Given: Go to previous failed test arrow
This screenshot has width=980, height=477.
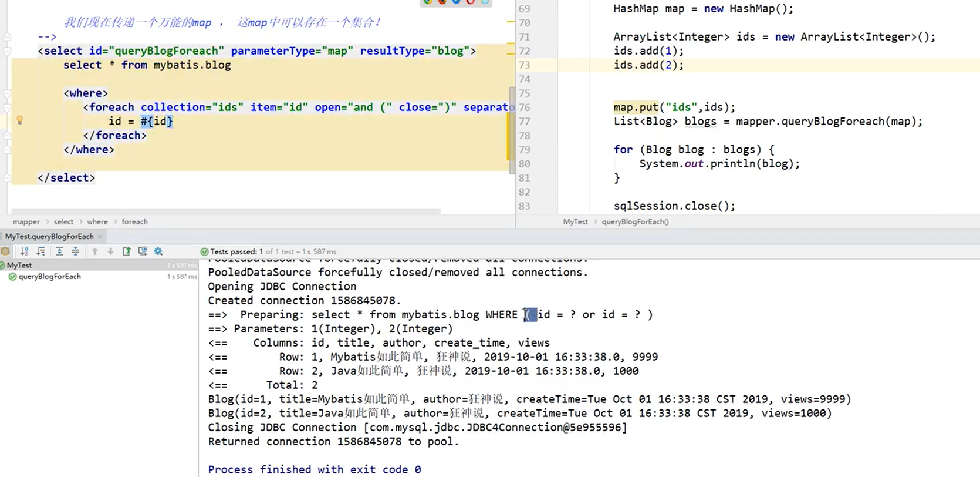Looking at the screenshot, I should coord(94,251).
